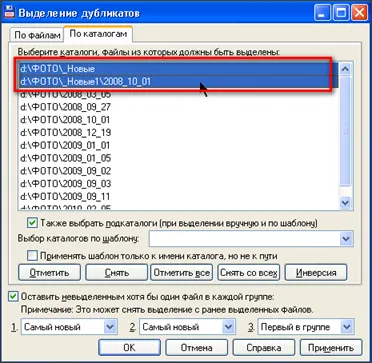Confirm with the OK button

(x=129, y=348)
